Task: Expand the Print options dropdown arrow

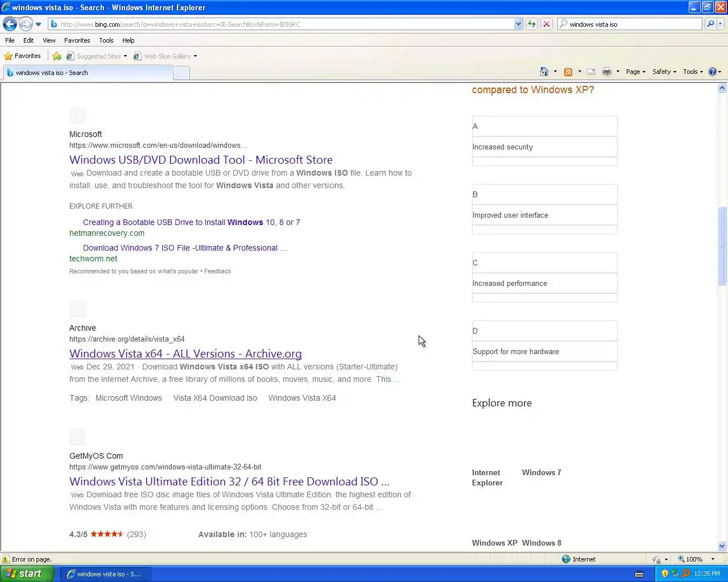Action: point(618,72)
